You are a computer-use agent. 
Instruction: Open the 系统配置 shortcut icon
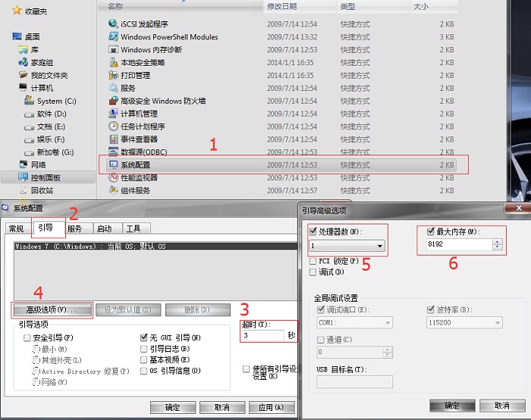[x=113, y=165]
